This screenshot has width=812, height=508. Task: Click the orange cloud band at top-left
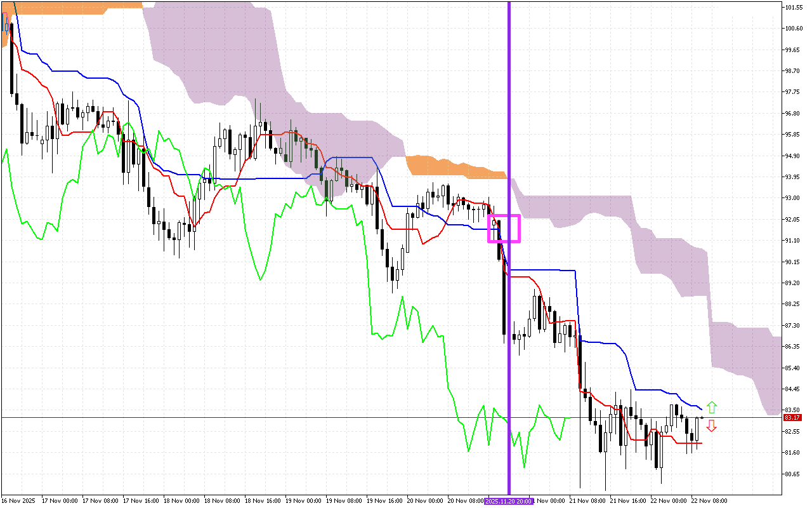tap(76, 5)
